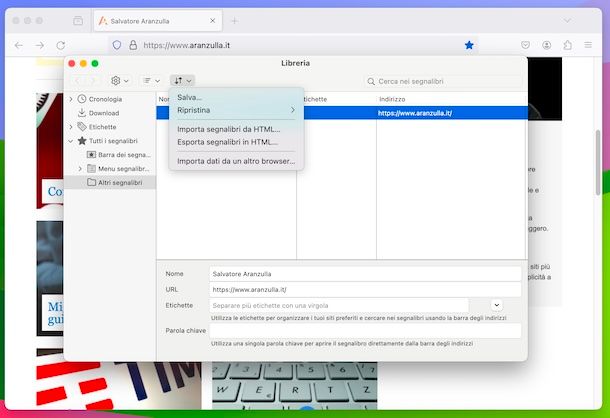Open the Organize gear menu in Libreria

pos(119,81)
